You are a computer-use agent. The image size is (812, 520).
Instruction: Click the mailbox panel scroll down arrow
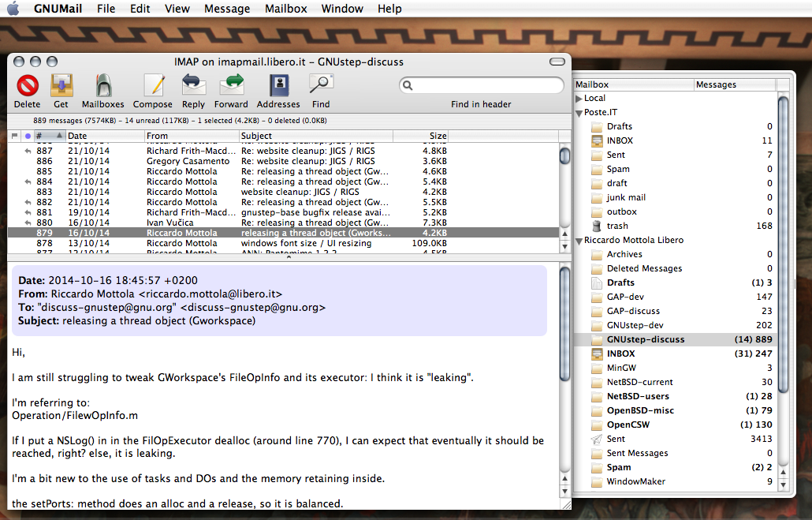783,484
